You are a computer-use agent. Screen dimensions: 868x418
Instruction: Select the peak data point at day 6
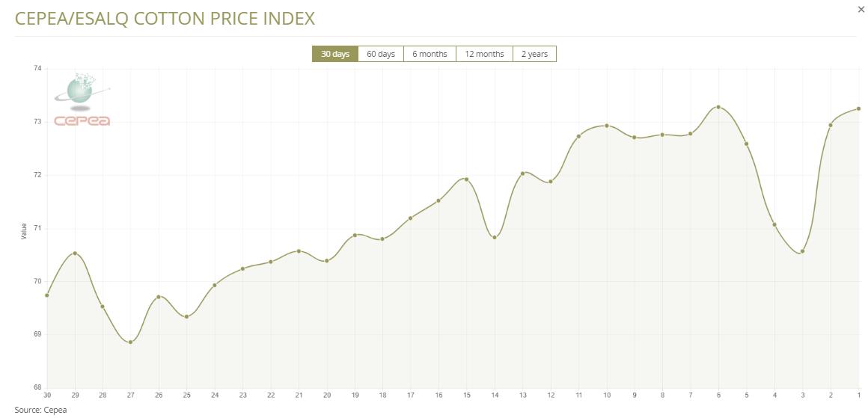click(718, 107)
